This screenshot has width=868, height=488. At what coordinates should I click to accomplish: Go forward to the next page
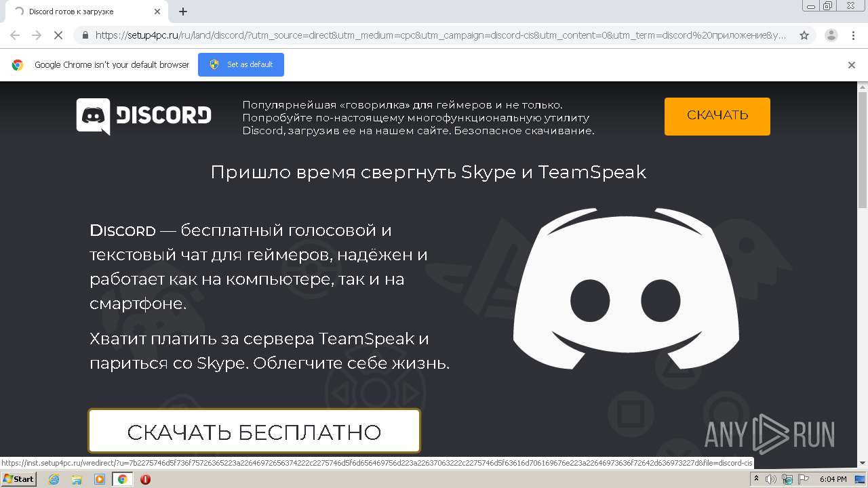tap(37, 35)
